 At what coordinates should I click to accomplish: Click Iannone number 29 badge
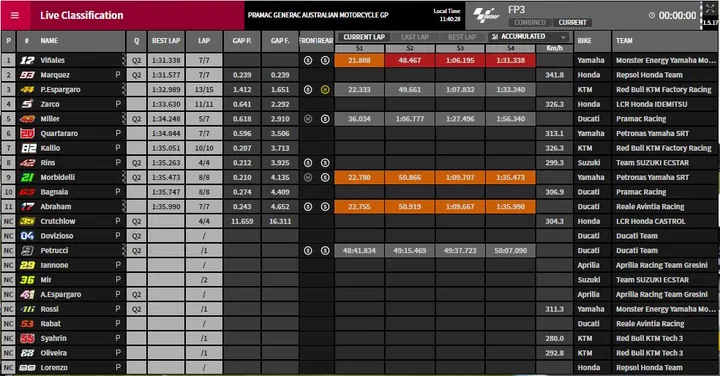(x=27, y=265)
